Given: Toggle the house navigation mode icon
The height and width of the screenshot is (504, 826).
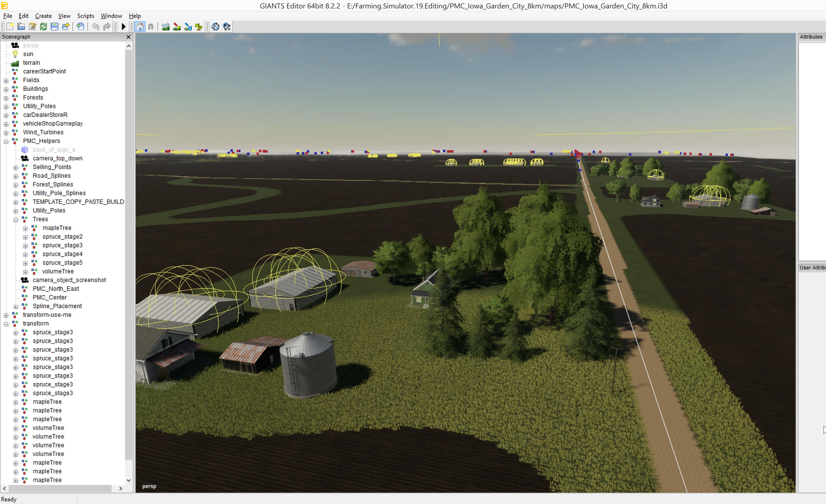Looking at the screenshot, I should coord(140,27).
